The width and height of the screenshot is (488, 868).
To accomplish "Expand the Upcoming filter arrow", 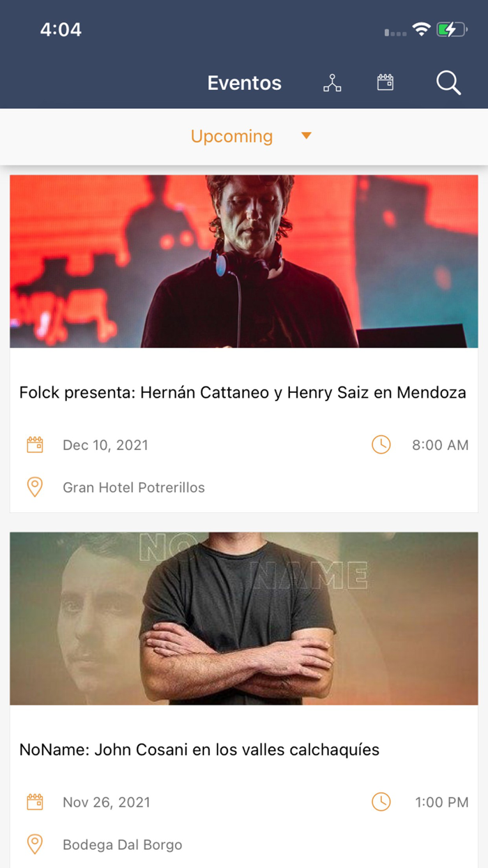I will tap(306, 136).
